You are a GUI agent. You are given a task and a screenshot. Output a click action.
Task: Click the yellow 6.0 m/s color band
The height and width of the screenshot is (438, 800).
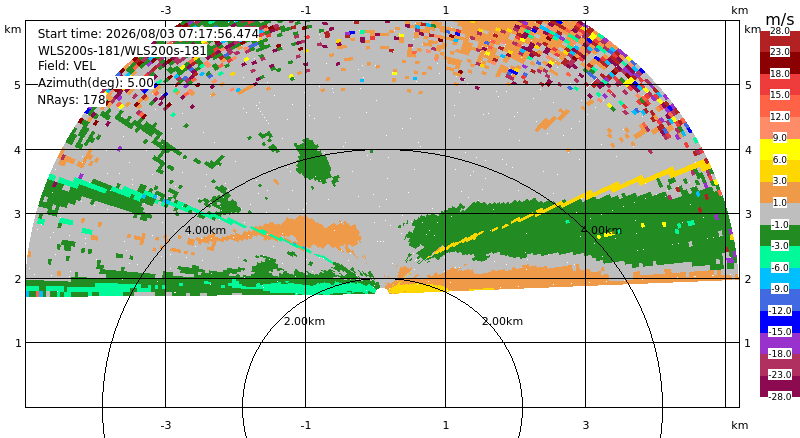click(x=780, y=150)
